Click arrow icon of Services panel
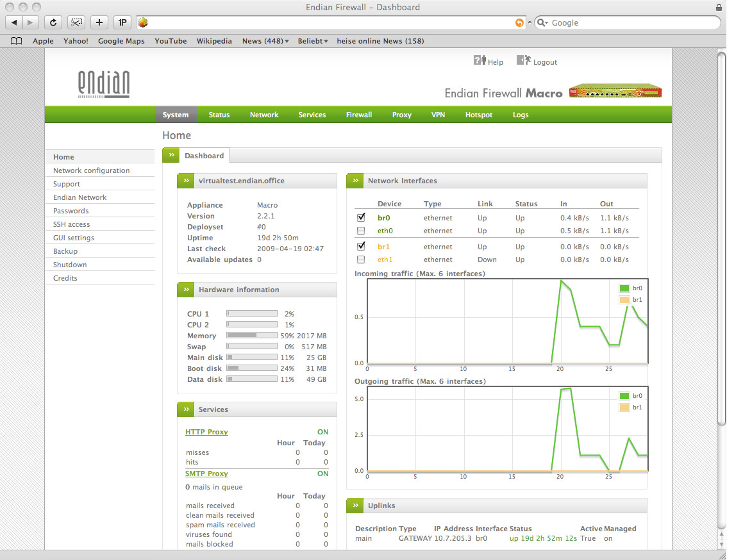The height and width of the screenshot is (560, 752). tap(186, 409)
